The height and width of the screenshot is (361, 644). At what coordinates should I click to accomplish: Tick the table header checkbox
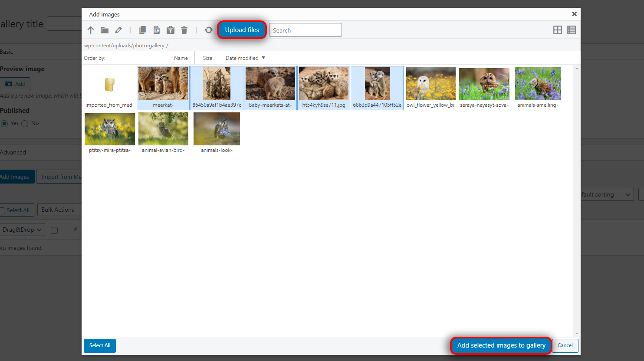pos(54,230)
